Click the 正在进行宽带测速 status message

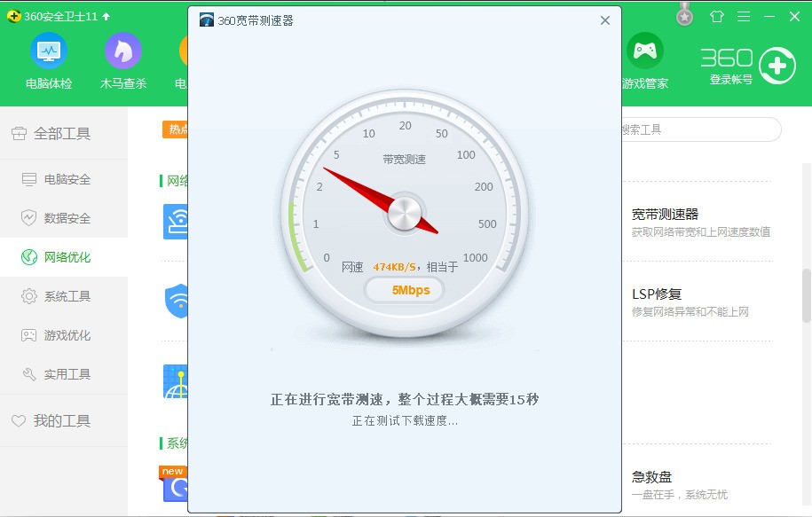(x=405, y=399)
